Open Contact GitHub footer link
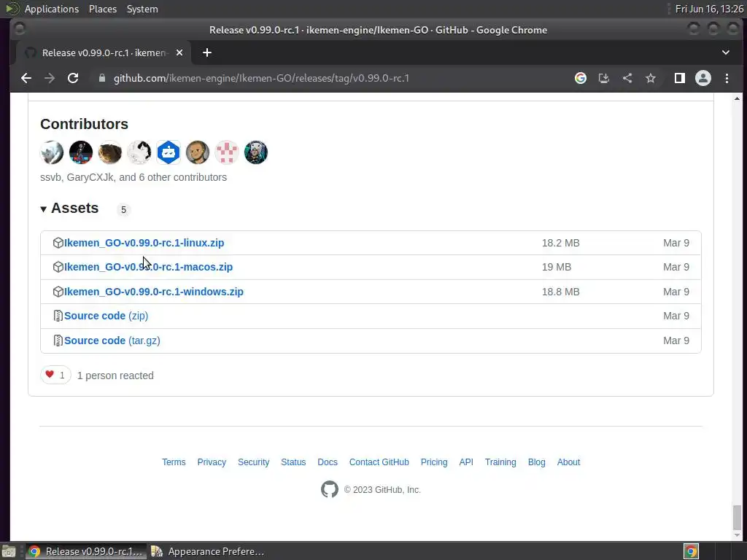Viewport: 747px width, 560px height. click(x=379, y=462)
